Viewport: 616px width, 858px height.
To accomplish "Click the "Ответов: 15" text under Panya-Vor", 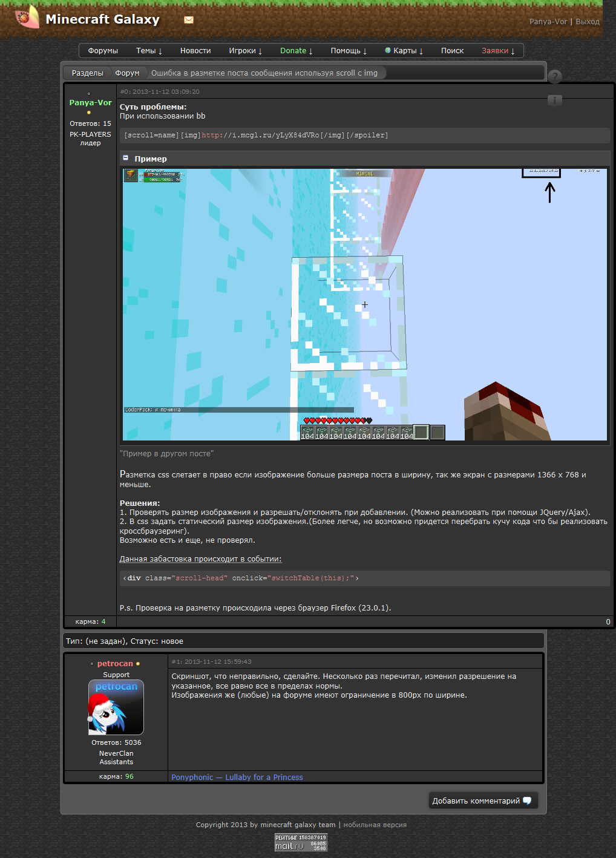I will click(x=90, y=123).
